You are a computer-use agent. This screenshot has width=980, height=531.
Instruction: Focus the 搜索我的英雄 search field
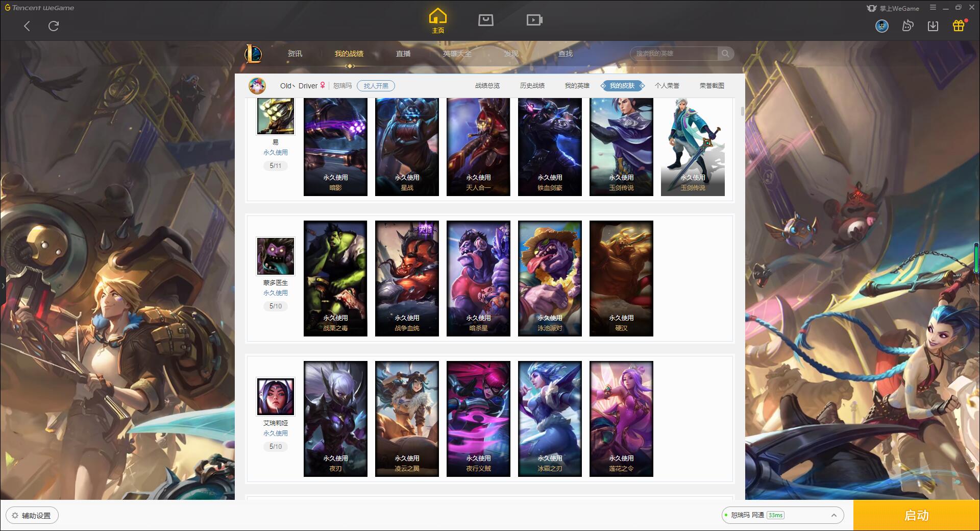click(x=674, y=54)
